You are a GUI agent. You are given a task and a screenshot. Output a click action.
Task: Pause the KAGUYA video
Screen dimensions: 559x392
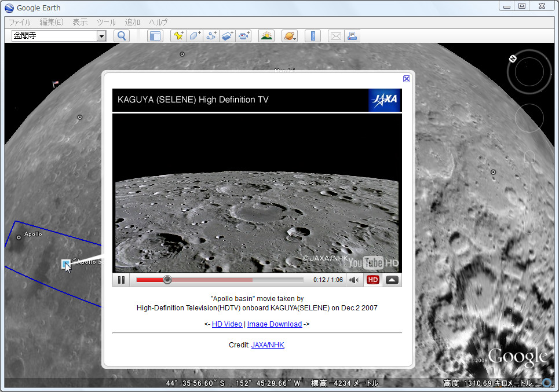pos(122,280)
